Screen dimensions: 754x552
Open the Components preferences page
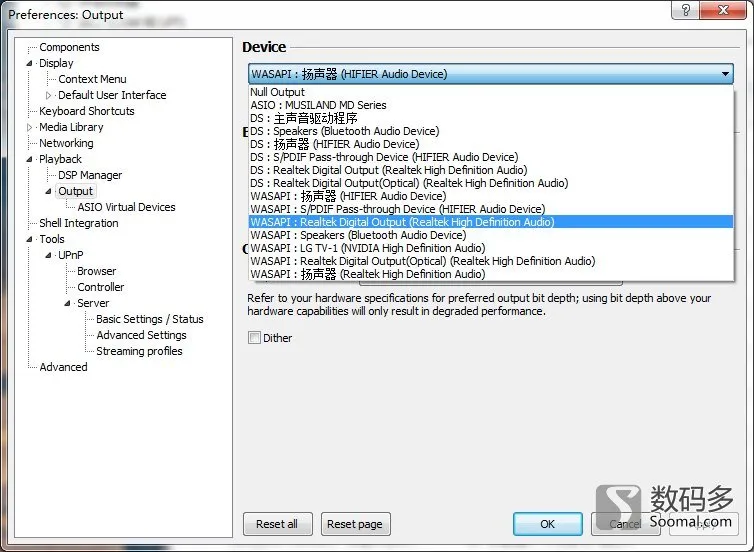coord(69,47)
